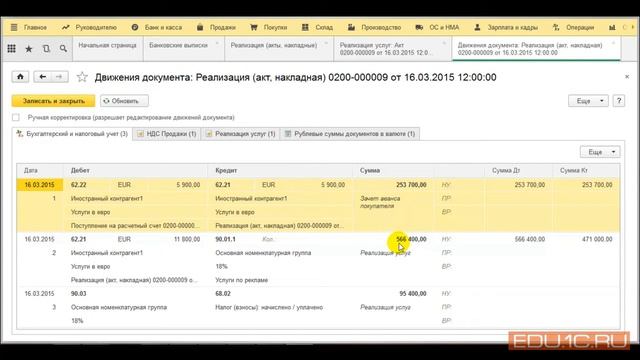Image resolution: width=640 pixels, height=360 pixels.
Task: Open the Руководителю section
Action: [x=89, y=27]
